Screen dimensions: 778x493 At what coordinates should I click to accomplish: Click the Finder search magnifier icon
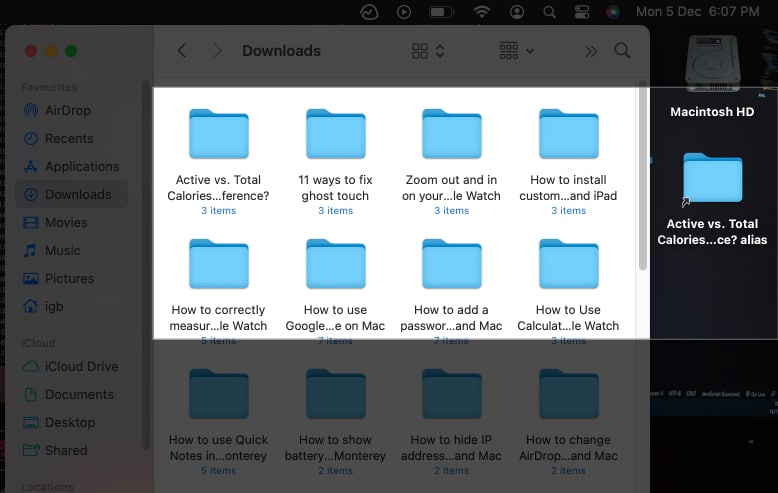622,51
